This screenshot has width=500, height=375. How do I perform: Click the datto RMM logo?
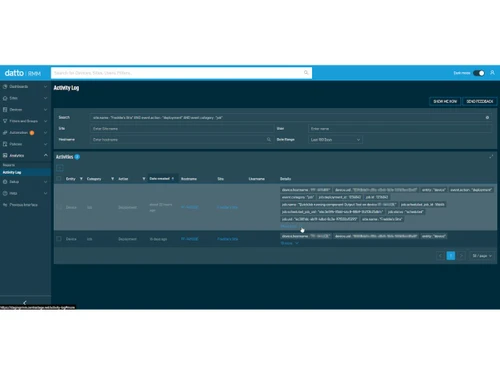click(x=23, y=73)
